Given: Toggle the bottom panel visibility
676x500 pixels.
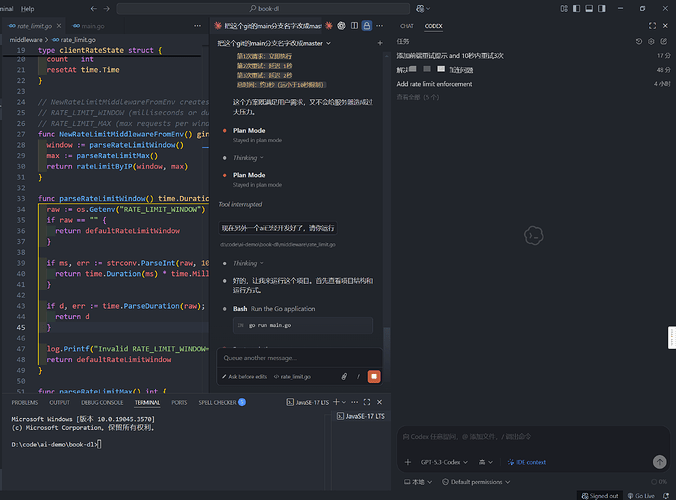Looking at the screenshot, I should 589,9.
